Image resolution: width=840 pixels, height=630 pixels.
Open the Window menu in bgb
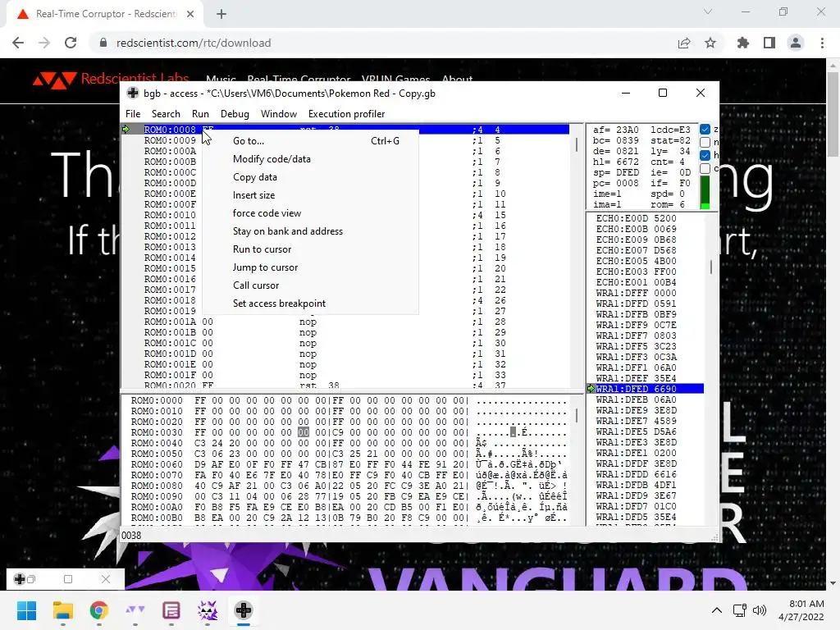(x=279, y=113)
